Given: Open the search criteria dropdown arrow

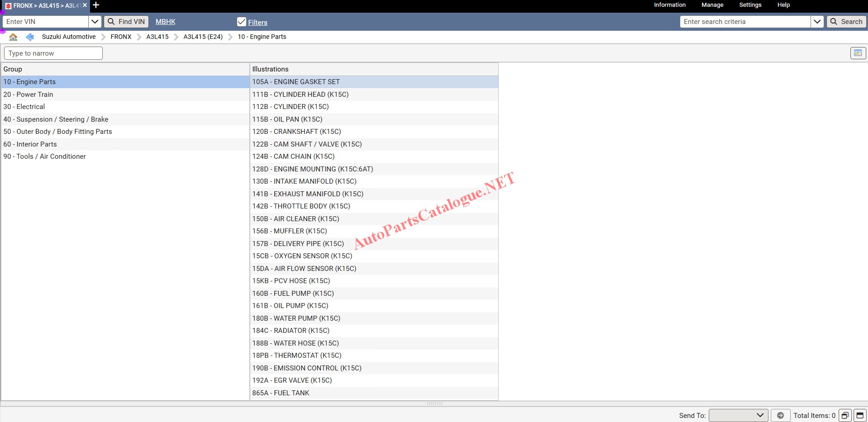Looking at the screenshot, I should 817,22.
